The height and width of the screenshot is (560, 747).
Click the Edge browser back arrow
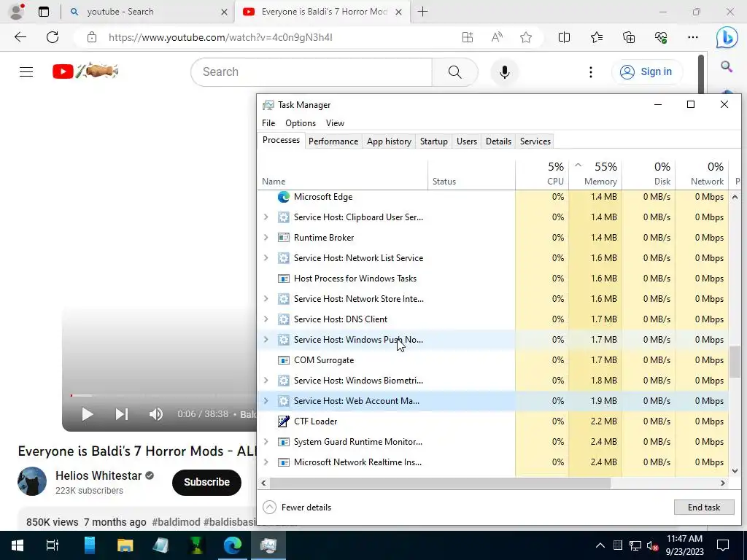click(x=20, y=37)
